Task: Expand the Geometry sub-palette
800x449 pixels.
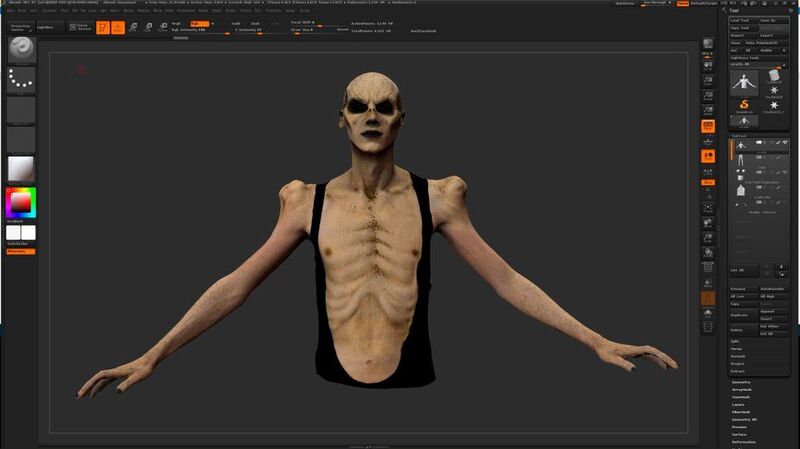Action: click(x=741, y=382)
